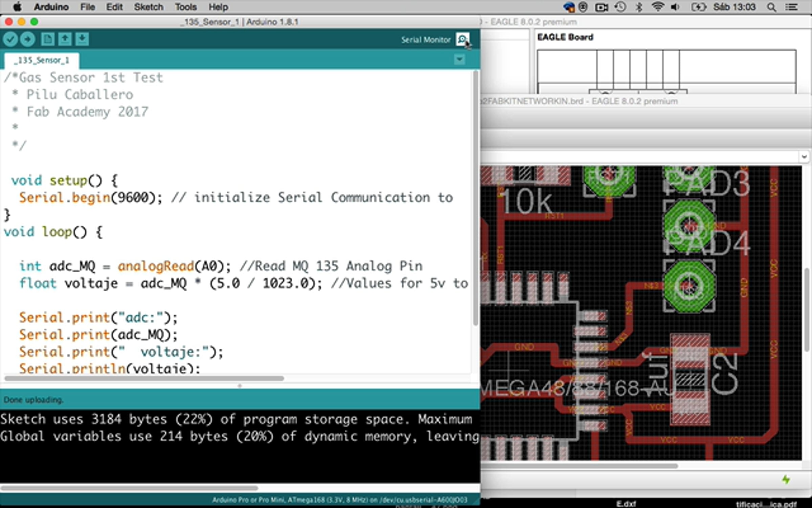Click the 'Serial.print("adc:");' line
Screen dimensions: 812x508
tap(98, 318)
